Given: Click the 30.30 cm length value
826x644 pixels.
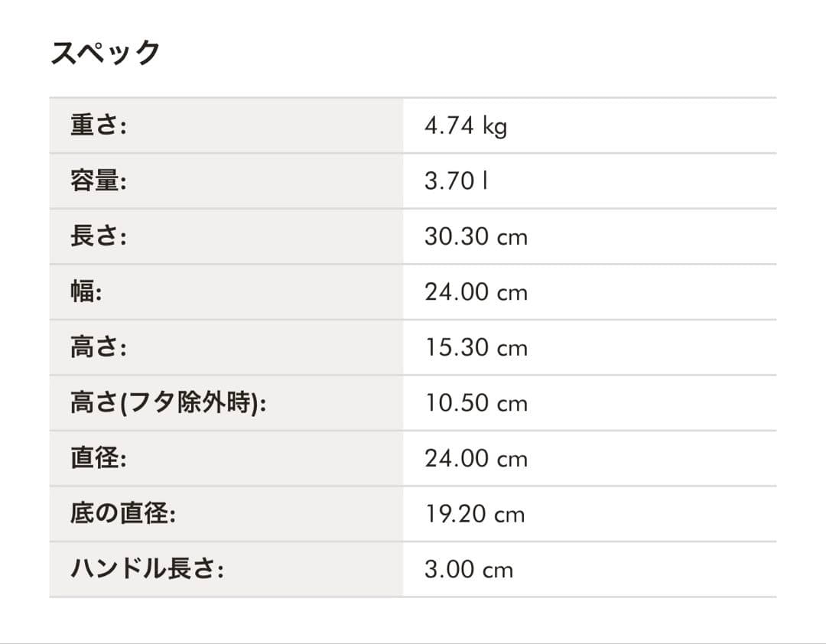Looking at the screenshot, I should coord(476,236).
